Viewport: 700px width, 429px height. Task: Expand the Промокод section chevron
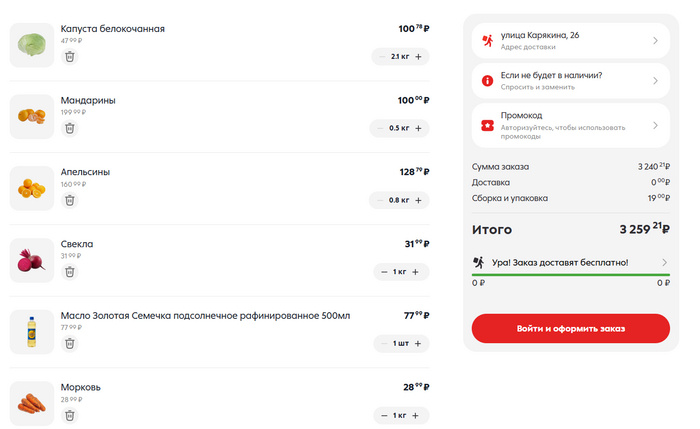click(655, 126)
